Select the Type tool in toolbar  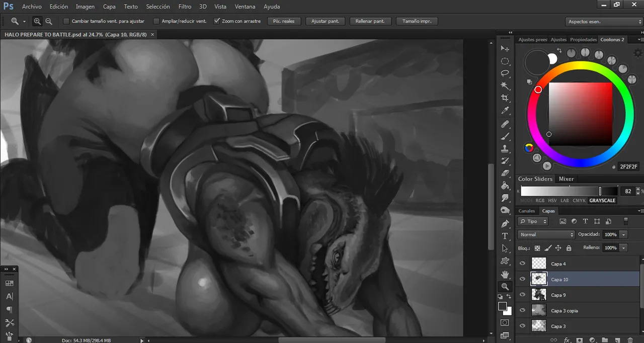click(505, 236)
